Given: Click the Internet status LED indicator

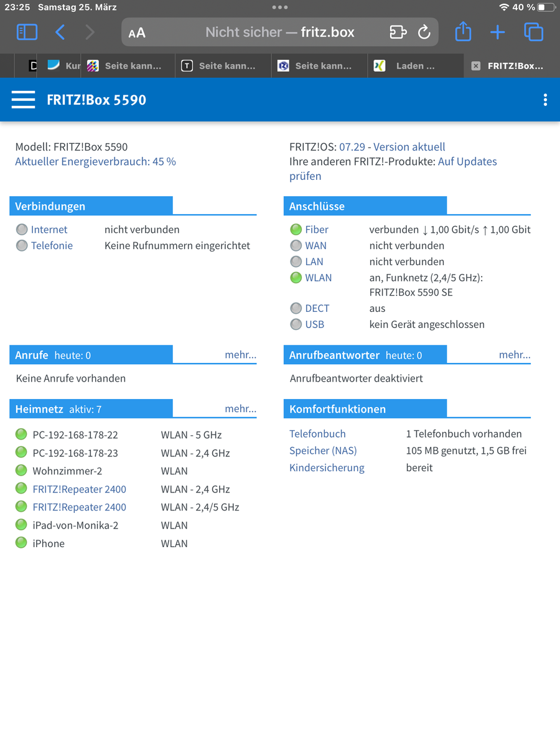Looking at the screenshot, I should click(x=22, y=230).
